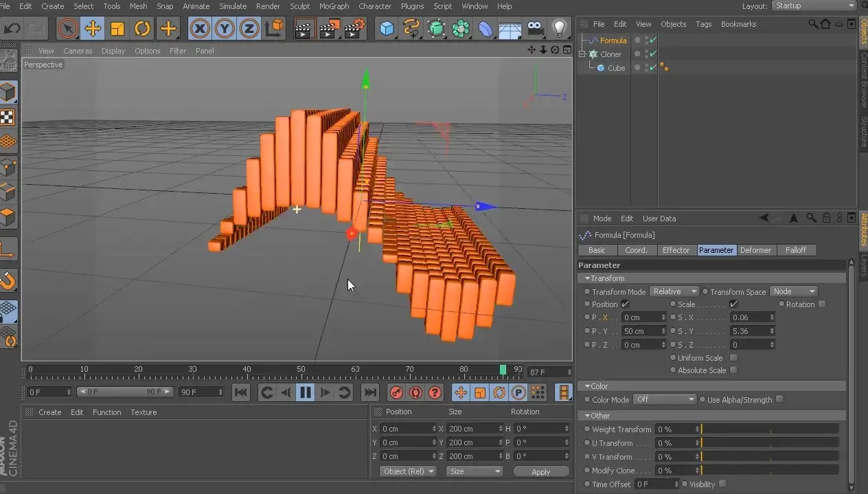868x494 pixels.
Task: Open the Transform Space dropdown
Action: pyautogui.click(x=794, y=291)
